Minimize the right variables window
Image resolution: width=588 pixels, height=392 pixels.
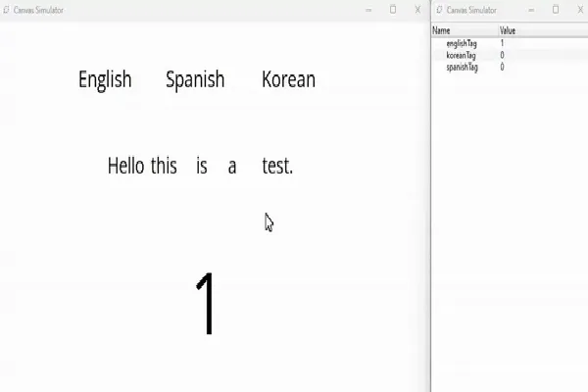point(530,10)
